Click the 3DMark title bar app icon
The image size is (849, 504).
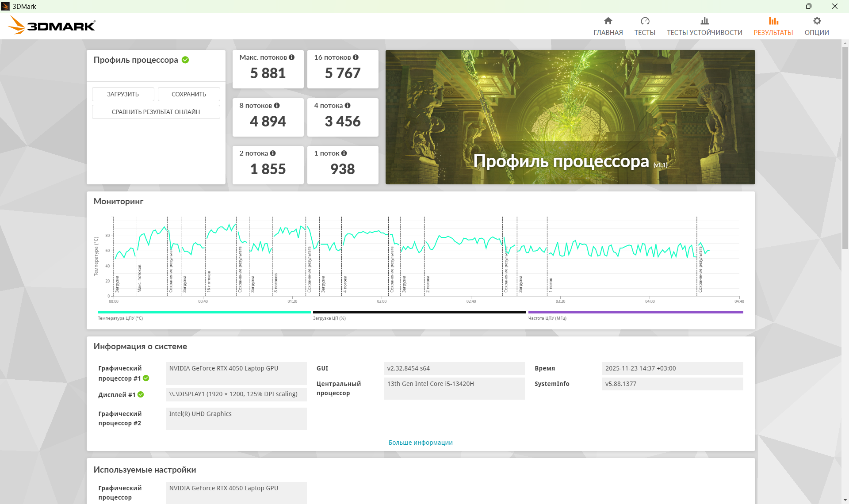tap(5, 6)
